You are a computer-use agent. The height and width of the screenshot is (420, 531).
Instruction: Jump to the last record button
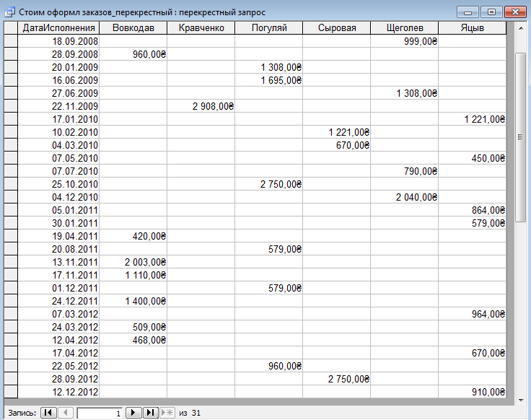click(150, 413)
